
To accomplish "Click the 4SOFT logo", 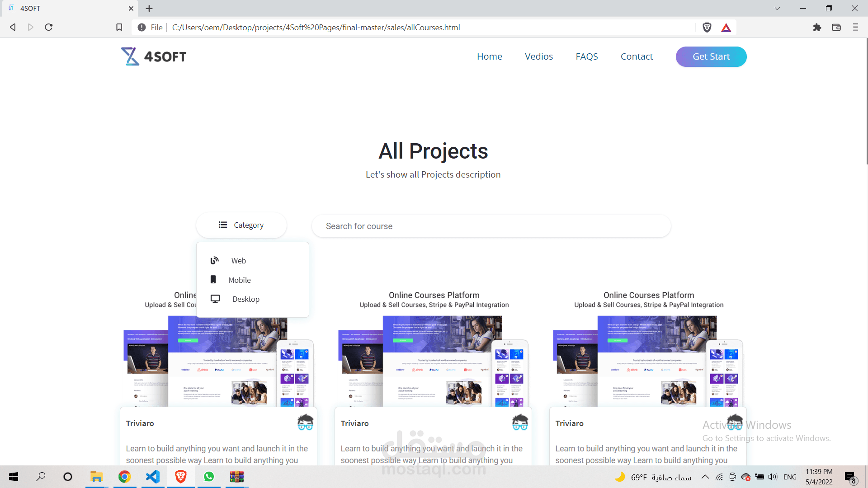I will tap(154, 56).
